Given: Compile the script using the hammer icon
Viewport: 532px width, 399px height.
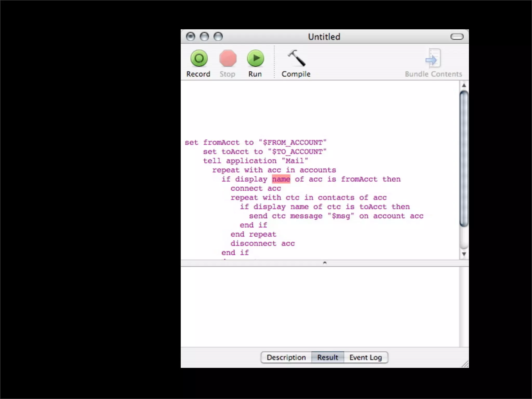Looking at the screenshot, I should [296, 58].
